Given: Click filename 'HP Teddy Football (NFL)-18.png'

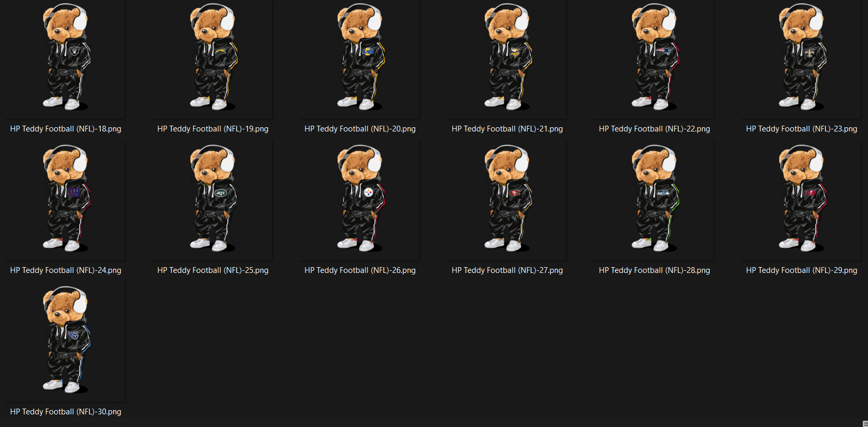Looking at the screenshot, I should (x=66, y=129).
